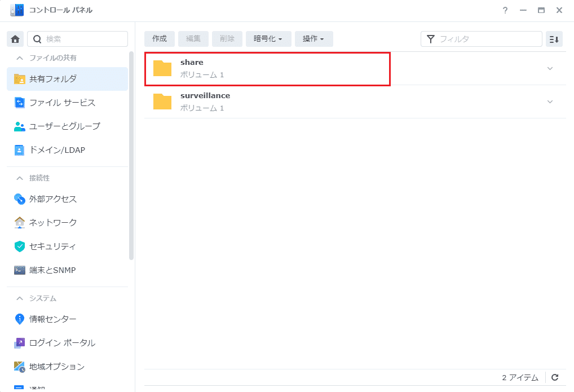
Task: Click the sidebar vertical scrollbar
Action: 131,156
